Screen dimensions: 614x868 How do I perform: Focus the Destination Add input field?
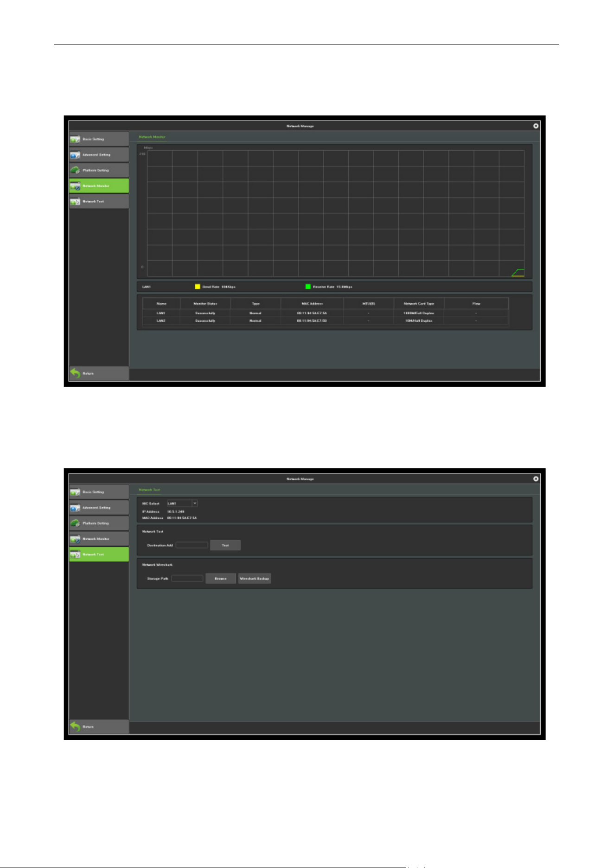point(192,545)
